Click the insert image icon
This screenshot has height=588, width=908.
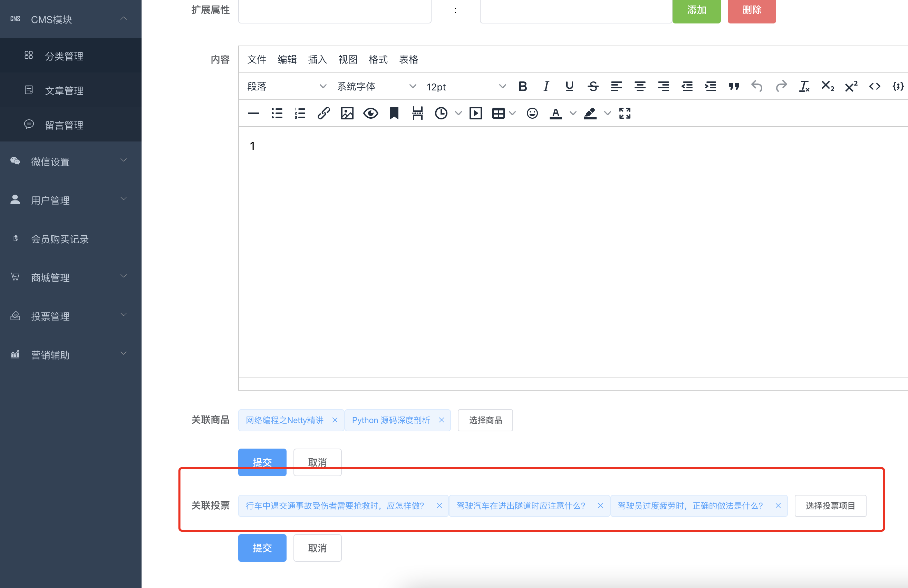[347, 113]
